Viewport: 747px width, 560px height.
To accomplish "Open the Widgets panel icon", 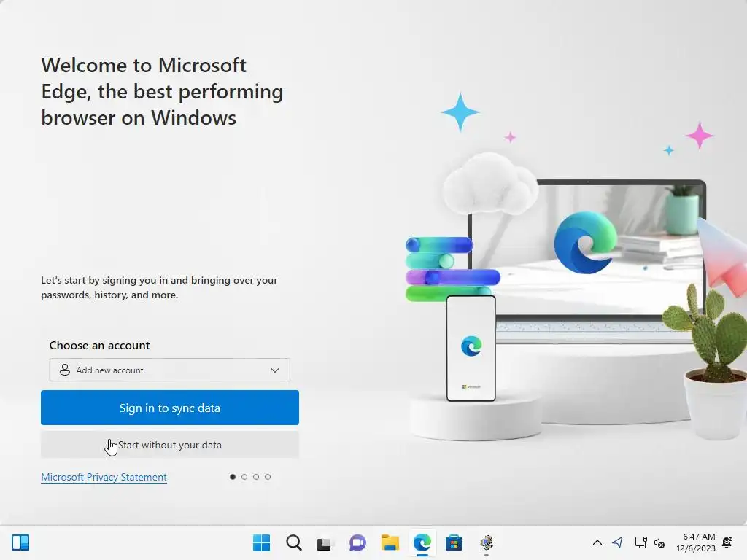I will click(20, 542).
